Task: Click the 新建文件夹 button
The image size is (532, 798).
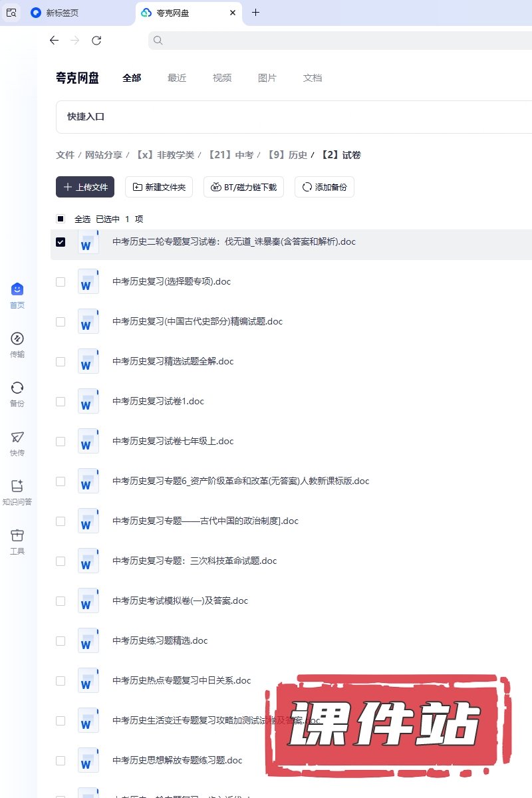Action: (159, 188)
